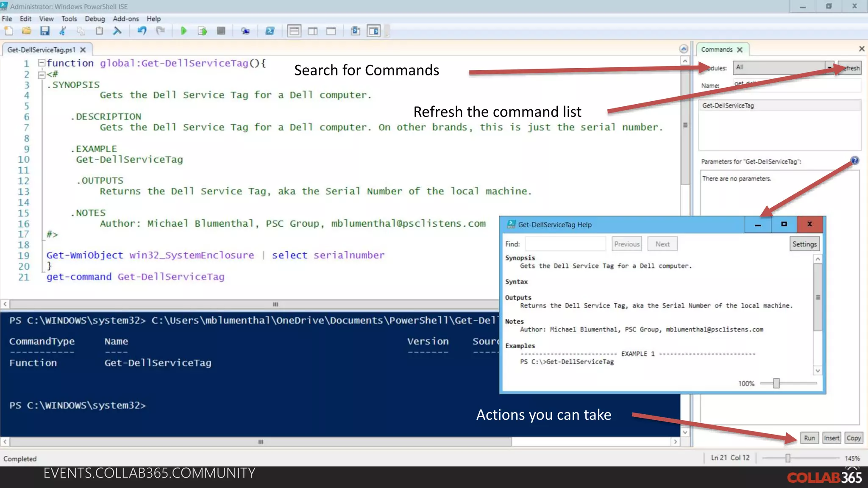Adjust the Help window 100% zoom slider
This screenshot has height=488, width=868.
776,383
